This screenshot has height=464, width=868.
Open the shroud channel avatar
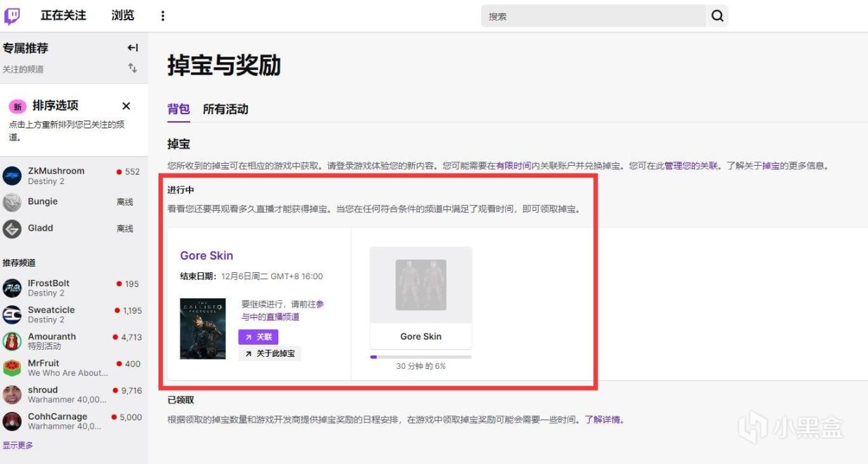(x=12, y=395)
